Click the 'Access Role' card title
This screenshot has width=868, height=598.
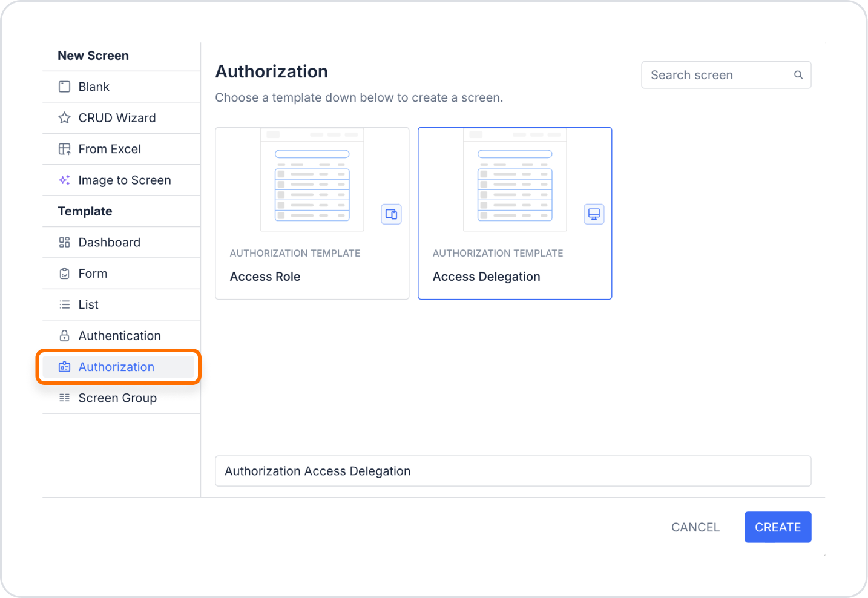click(x=265, y=277)
